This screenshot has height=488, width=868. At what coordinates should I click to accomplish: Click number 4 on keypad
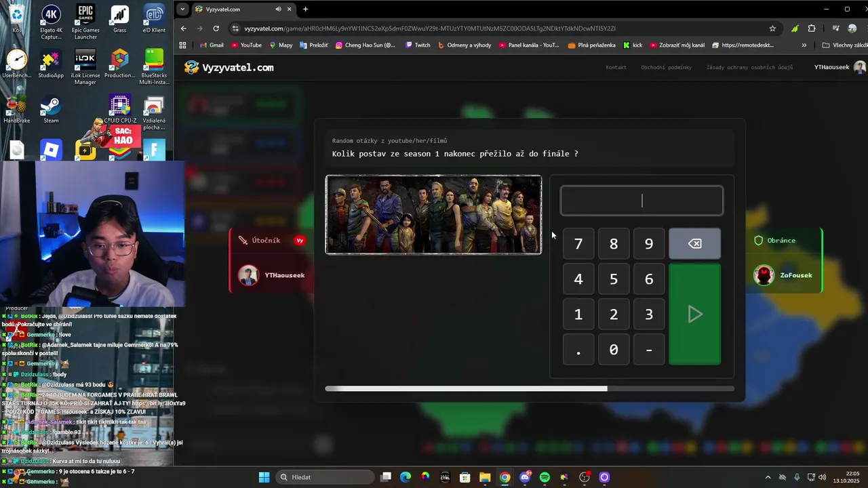tap(578, 279)
